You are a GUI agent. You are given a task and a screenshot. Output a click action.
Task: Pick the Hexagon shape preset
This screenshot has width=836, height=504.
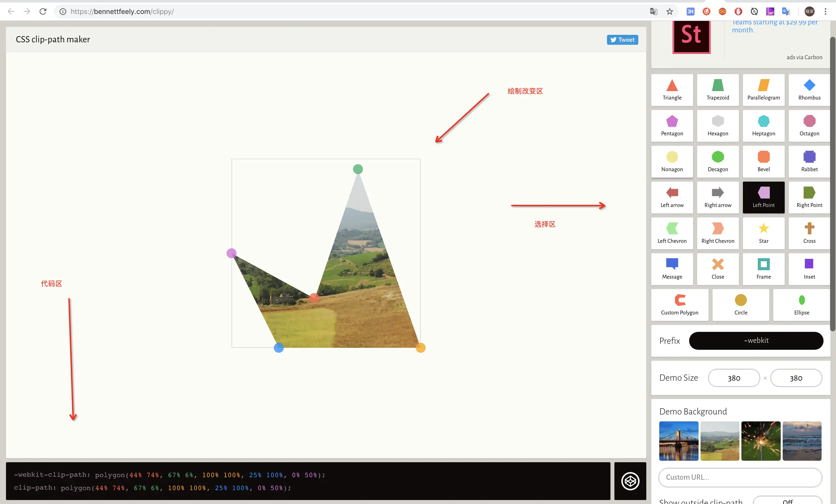718,125
